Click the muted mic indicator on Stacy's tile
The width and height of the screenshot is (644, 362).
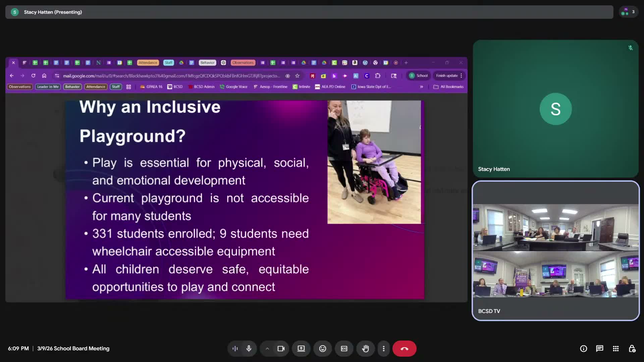(x=630, y=48)
